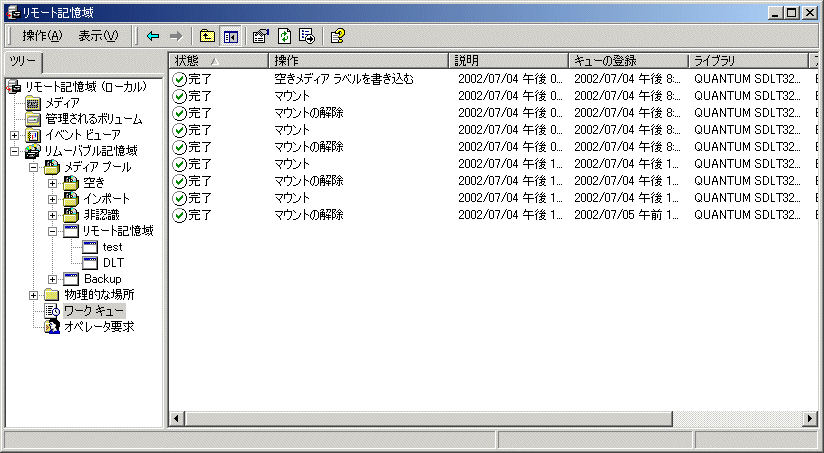
Task: Sort by 操作 column header
Action: point(358,61)
